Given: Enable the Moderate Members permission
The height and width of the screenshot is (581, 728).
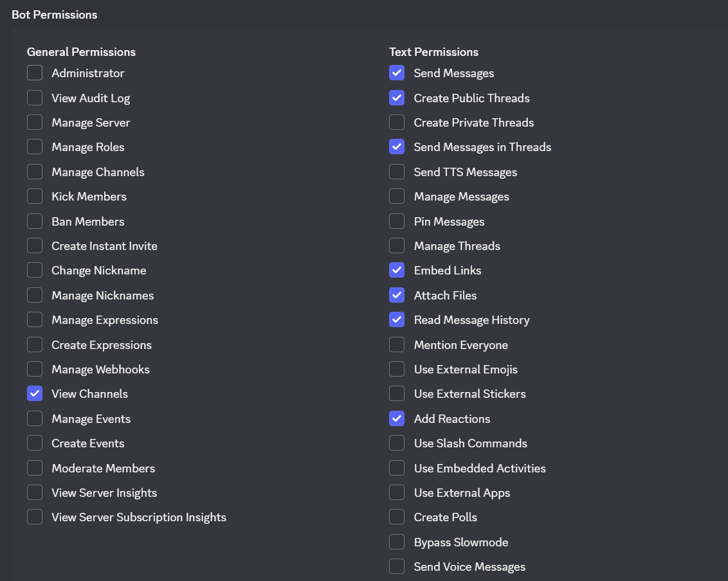Looking at the screenshot, I should (35, 469).
